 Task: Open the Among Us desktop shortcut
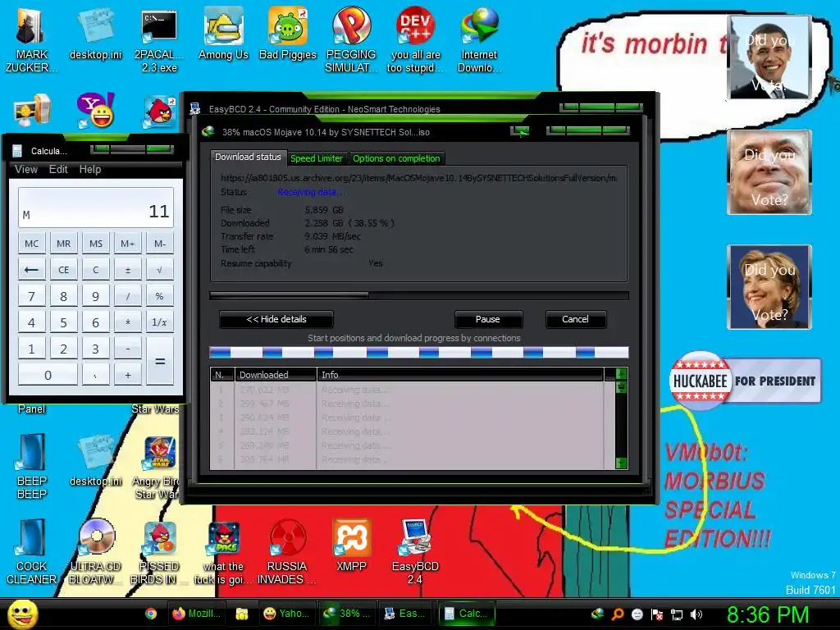[x=223, y=33]
